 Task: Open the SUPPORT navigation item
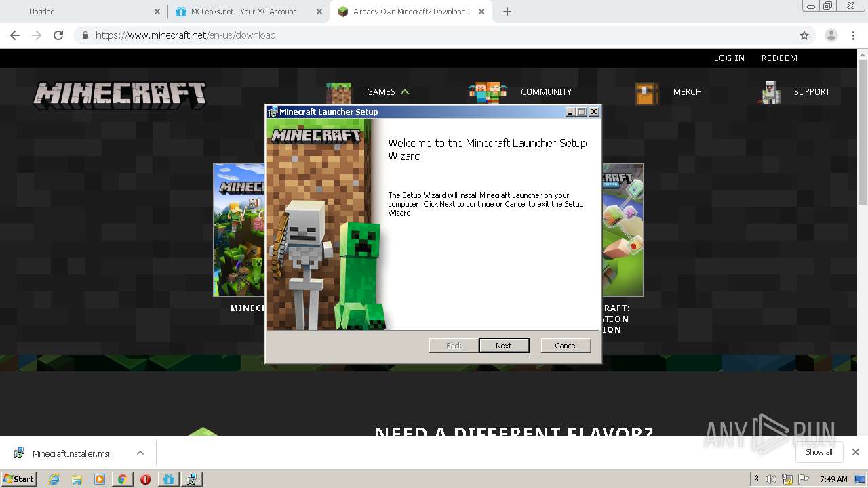812,92
